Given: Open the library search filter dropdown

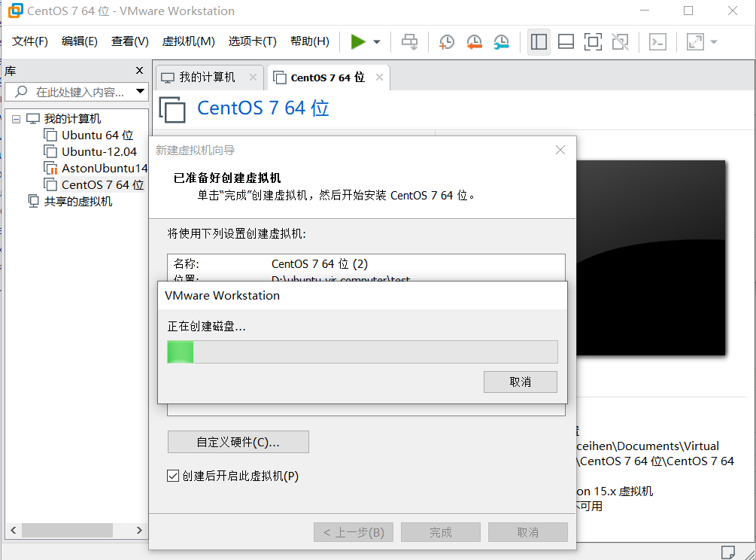Looking at the screenshot, I should (141, 91).
